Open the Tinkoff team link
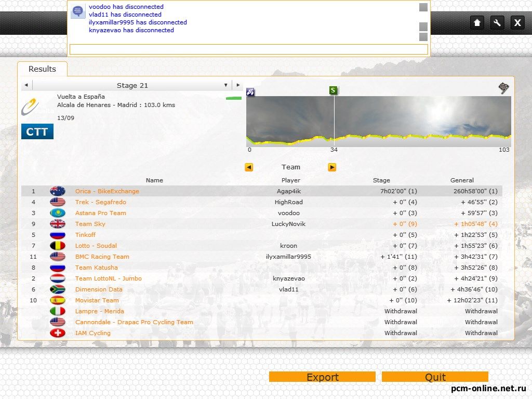This screenshot has width=532, height=399. click(x=86, y=235)
